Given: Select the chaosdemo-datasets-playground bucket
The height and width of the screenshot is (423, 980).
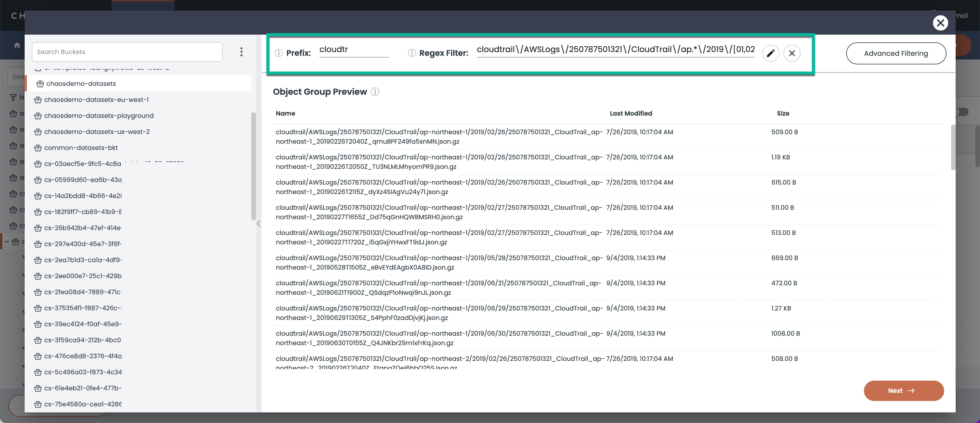Looking at the screenshot, I should coord(99,116).
